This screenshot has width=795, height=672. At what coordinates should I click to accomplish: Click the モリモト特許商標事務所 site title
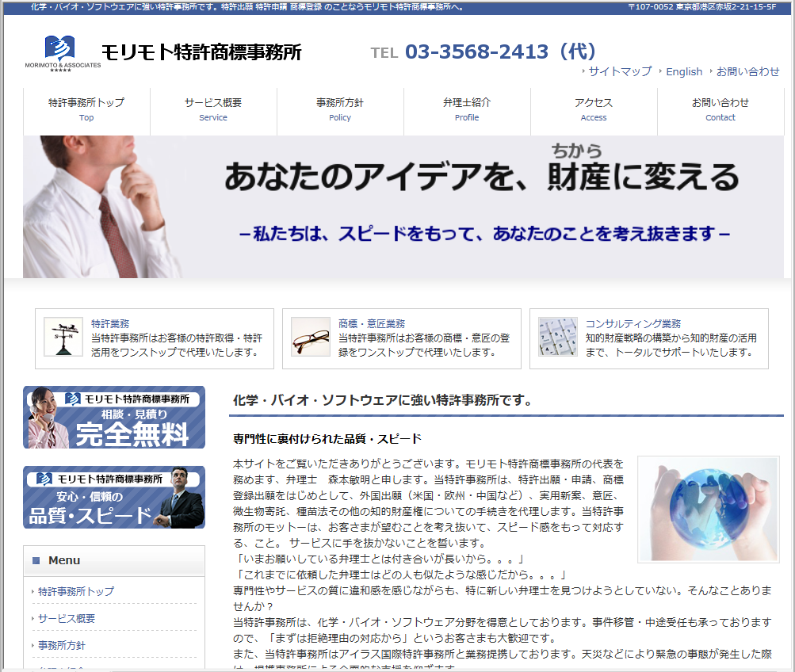(201, 52)
